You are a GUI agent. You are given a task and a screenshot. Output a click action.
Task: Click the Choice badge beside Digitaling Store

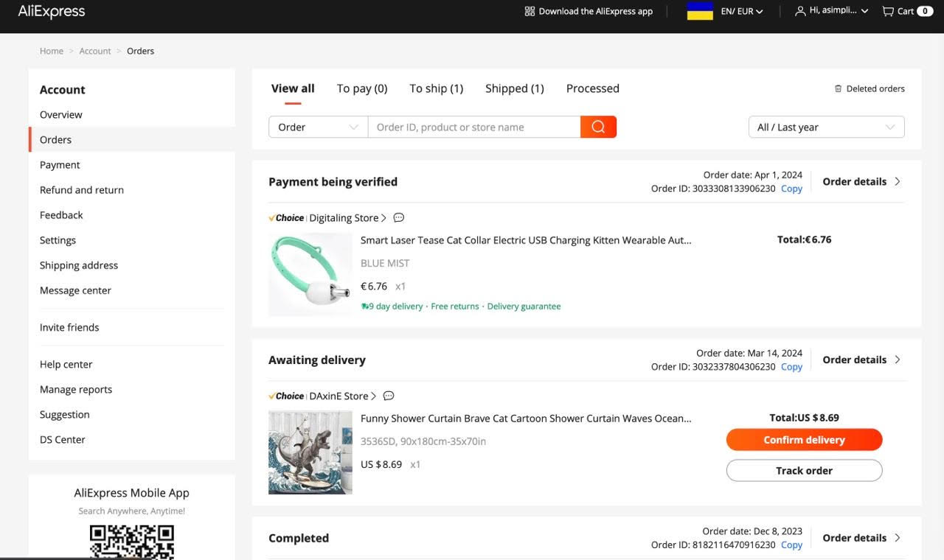286,218
